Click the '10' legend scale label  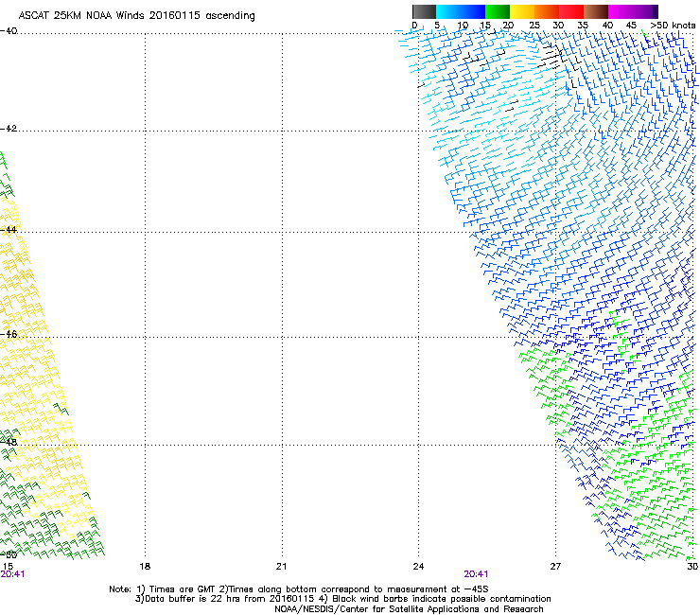click(463, 26)
